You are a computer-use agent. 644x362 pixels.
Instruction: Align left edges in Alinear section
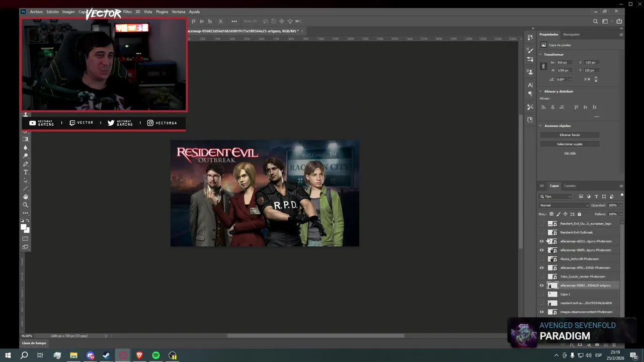coord(543,107)
